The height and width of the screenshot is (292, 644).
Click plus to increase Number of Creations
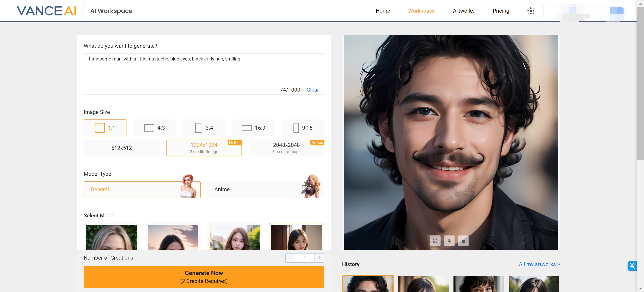pos(319,258)
